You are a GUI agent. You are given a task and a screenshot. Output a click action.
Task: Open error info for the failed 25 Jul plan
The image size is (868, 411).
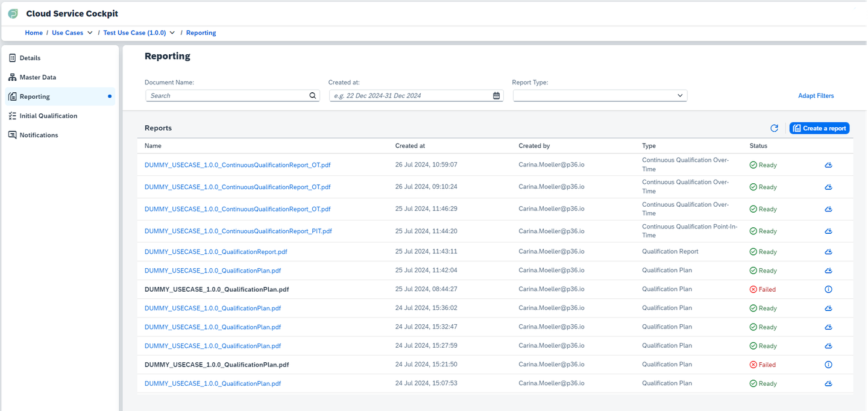(x=828, y=289)
